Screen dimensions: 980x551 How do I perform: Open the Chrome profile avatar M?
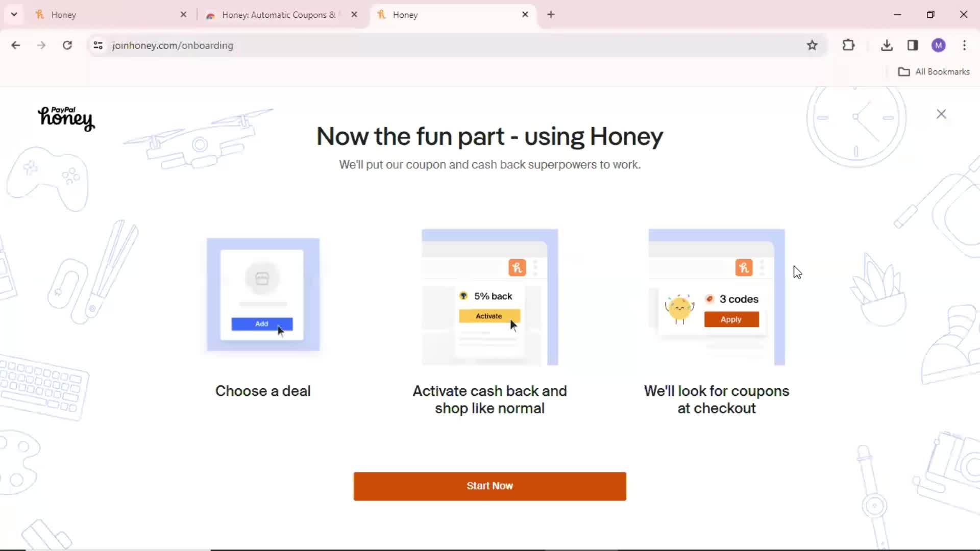[x=939, y=45]
